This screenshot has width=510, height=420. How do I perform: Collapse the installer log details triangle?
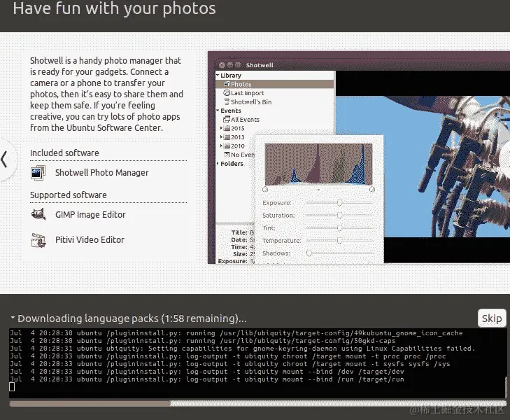[13, 318]
